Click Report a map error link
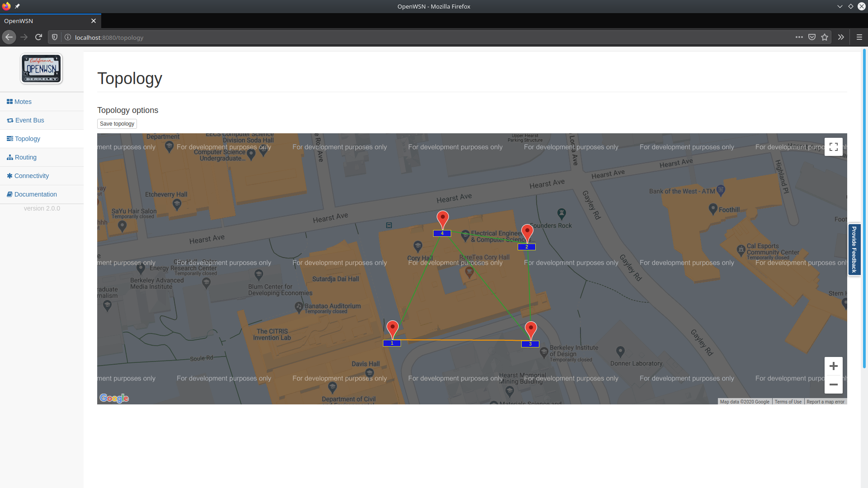The height and width of the screenshot is (488, 868). pos(826,402)
